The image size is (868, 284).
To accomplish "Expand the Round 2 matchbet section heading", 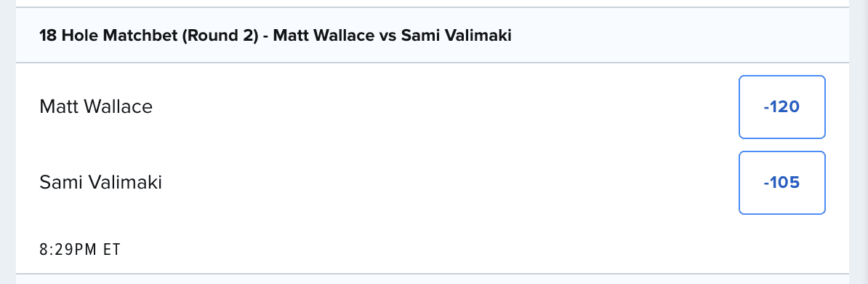I will 433,36.
